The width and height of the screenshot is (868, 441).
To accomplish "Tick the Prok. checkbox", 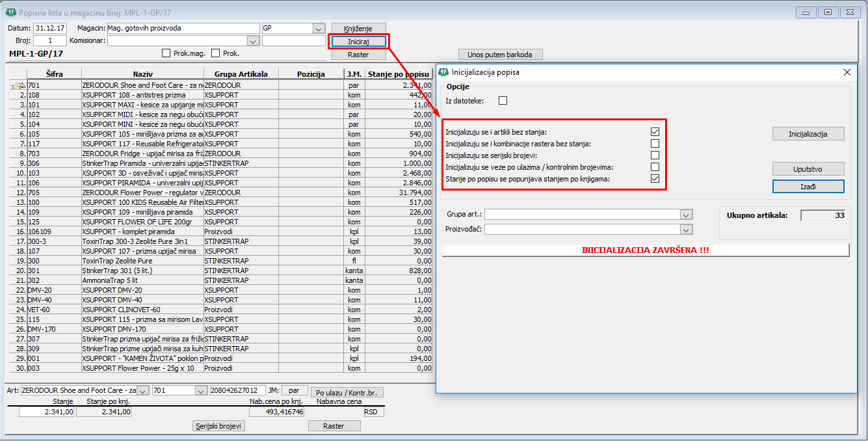I will pos(217,54).
